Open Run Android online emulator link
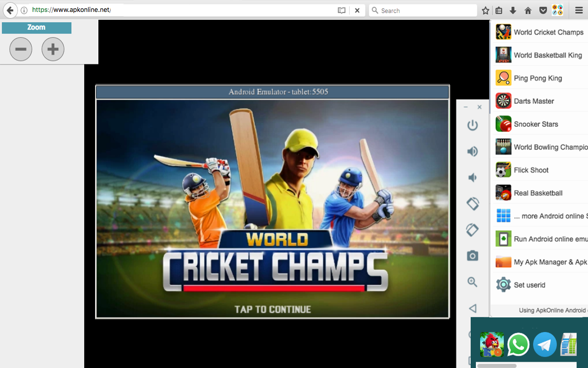Image resolution: width=588 pixels, height=368 pixels. [551, 239]
